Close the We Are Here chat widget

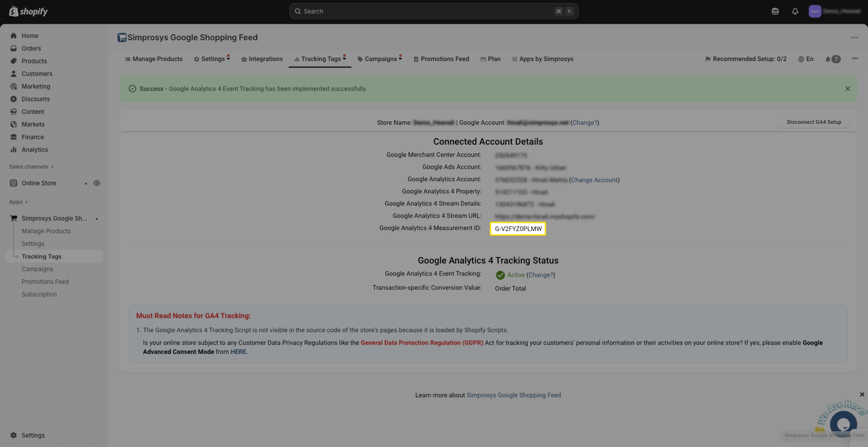[862, 394]
